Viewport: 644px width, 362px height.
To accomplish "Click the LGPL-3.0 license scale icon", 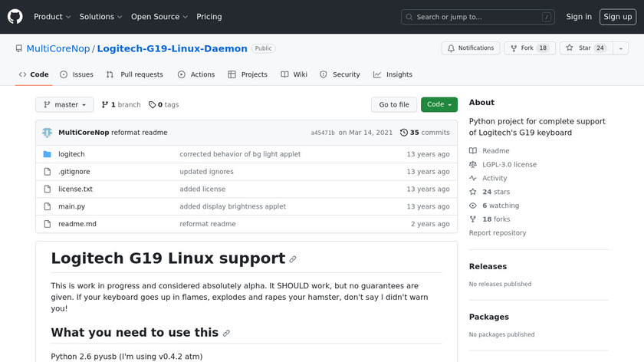I will click(473, 164).
